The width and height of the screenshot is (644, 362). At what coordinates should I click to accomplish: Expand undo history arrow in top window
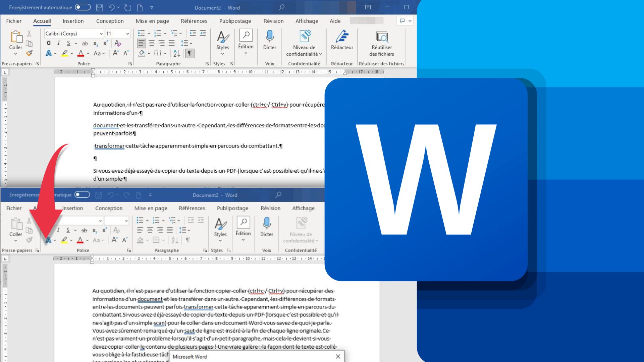[118, 7]
